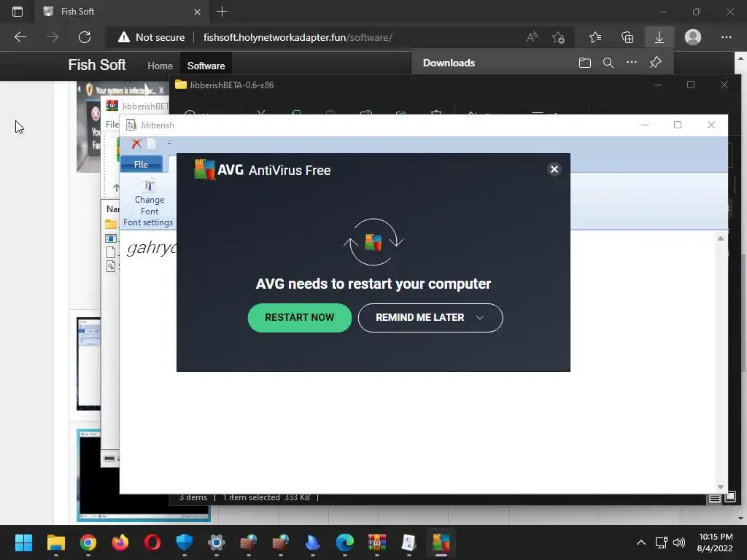Click the up-one-level arrow in WinRAR
The width and height of the screenshot is (747, 560).
click(116, 187)
